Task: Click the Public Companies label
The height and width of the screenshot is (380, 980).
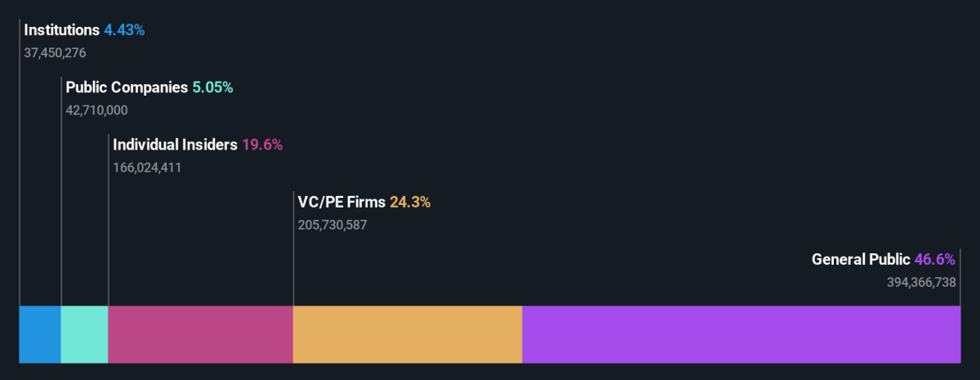Action: point(127,87)
